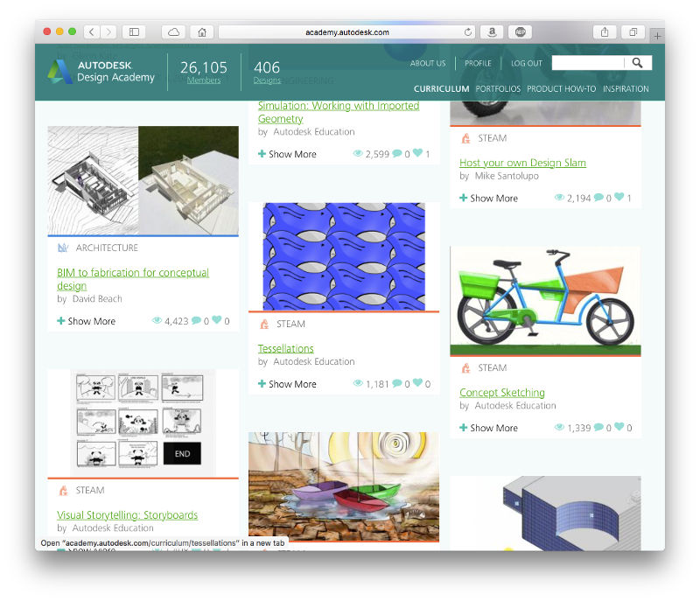Like Simulation Imported Geometry heart icon
Viewport: 700px width, 601px height.
click(x=417, y=152)
